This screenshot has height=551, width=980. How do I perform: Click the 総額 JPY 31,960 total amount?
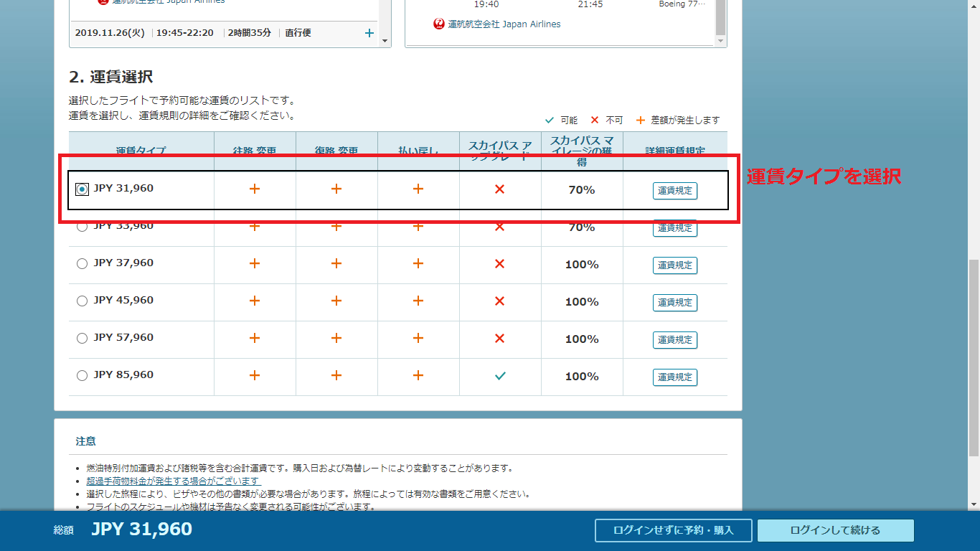[141, 529]
